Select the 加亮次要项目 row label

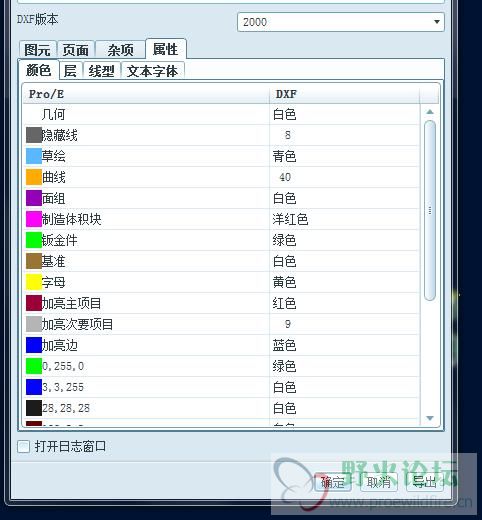77,324
